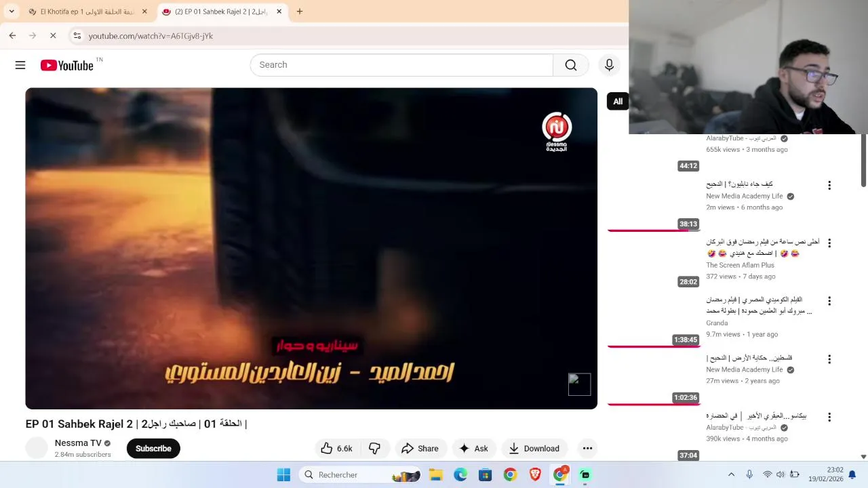Open options for Picasso video suggestion

point(829,417)
